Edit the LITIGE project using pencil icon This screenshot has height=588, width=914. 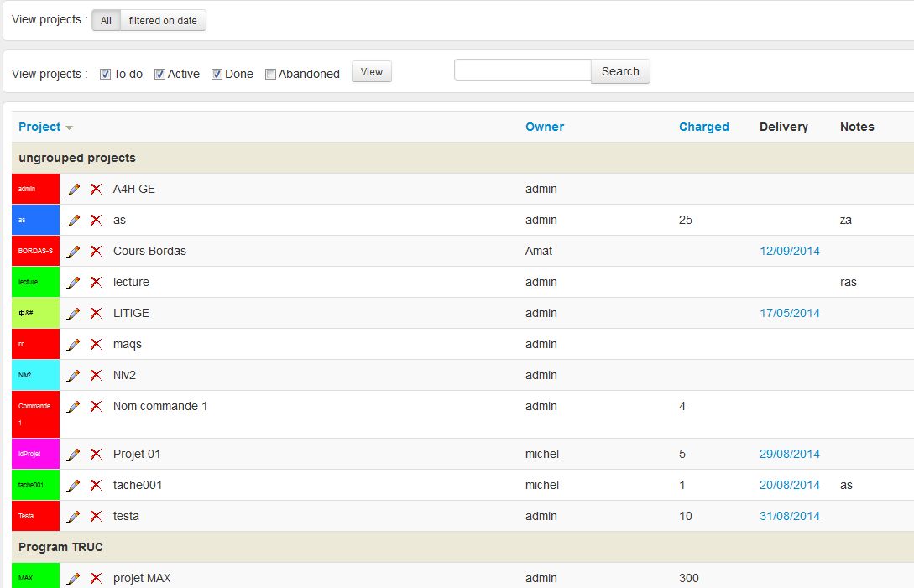[74, 314]
